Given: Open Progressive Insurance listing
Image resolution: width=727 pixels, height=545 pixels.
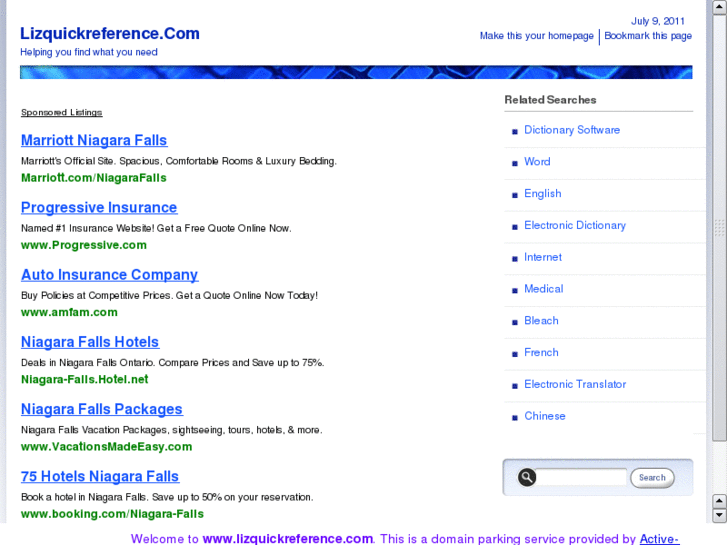Looking at the screenshot, I should pyautogui.click(x=99, y=207).
